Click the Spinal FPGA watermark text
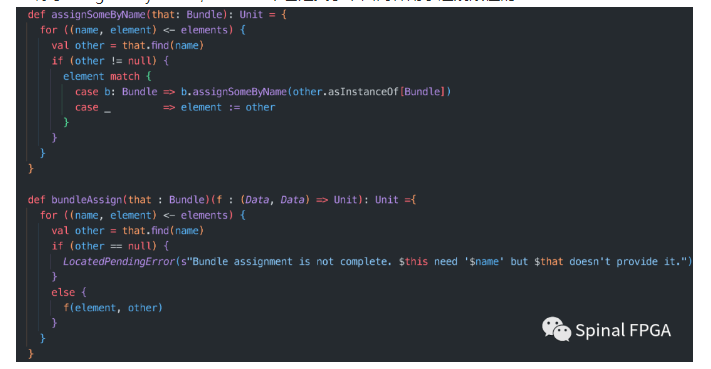 pos(623,330)
